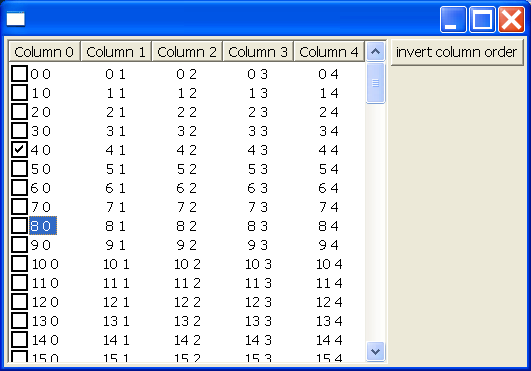Click the scrollbar track below the thumb

click(x=375, y=222)
